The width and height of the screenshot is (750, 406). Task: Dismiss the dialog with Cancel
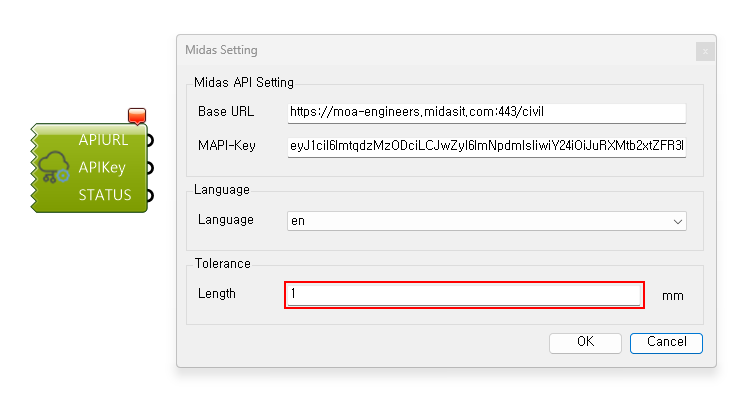tap(666, 343)
